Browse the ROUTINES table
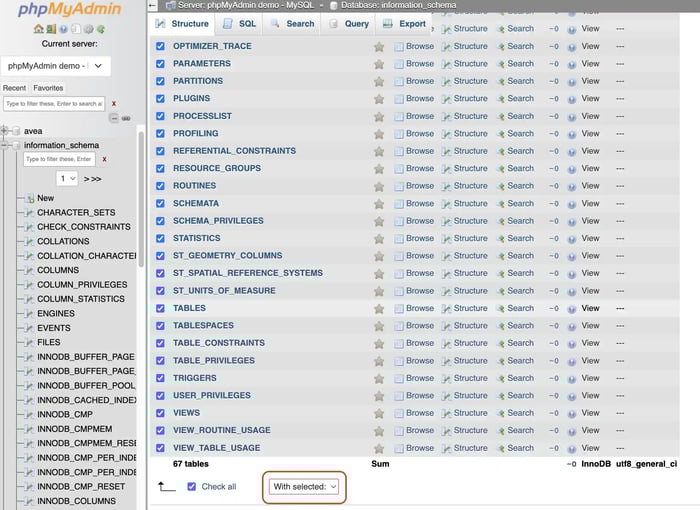 pos(419,186)
